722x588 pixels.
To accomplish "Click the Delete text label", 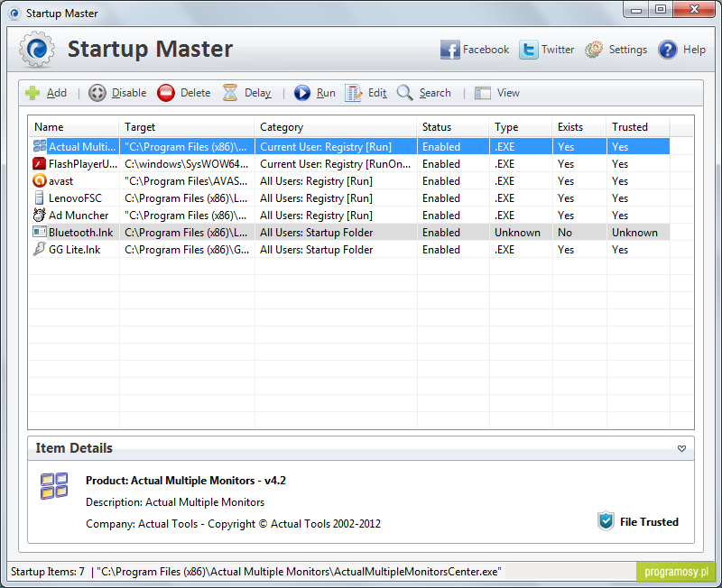I will point(195,93).
